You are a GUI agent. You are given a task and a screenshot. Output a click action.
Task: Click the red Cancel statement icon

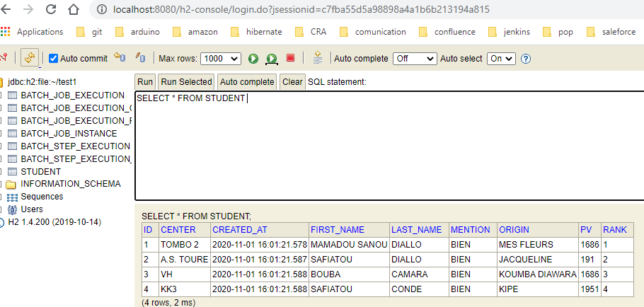pos(290,58)
